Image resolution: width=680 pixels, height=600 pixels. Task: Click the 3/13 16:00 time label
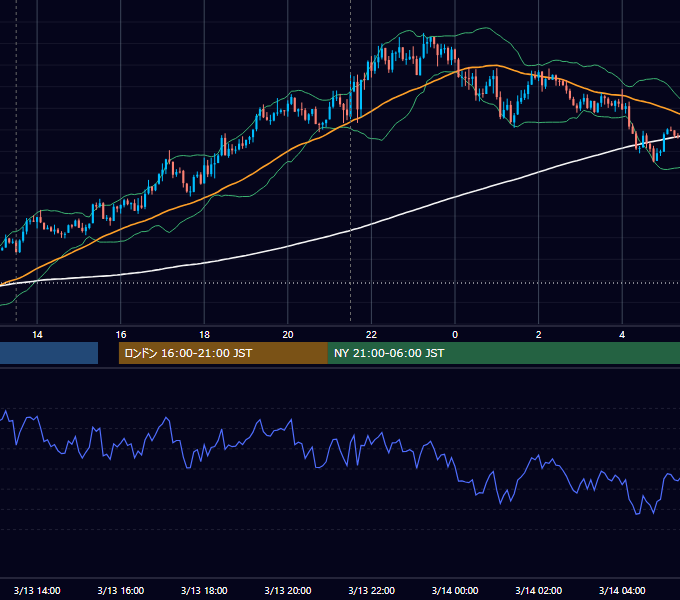click(121, 590)
